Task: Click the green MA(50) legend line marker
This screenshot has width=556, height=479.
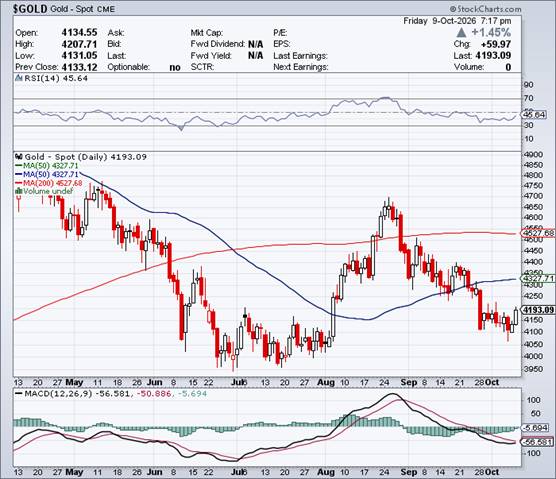Action: coord(19,166)
